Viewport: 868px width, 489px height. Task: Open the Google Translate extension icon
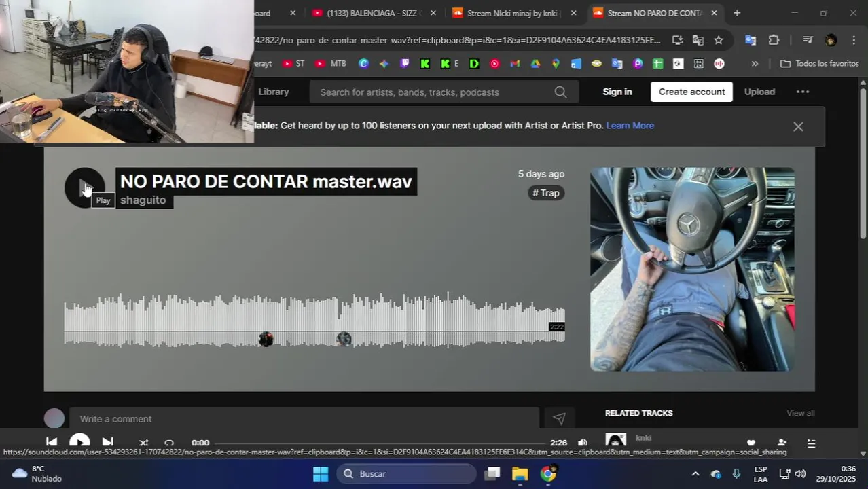(x=751, y=40)
